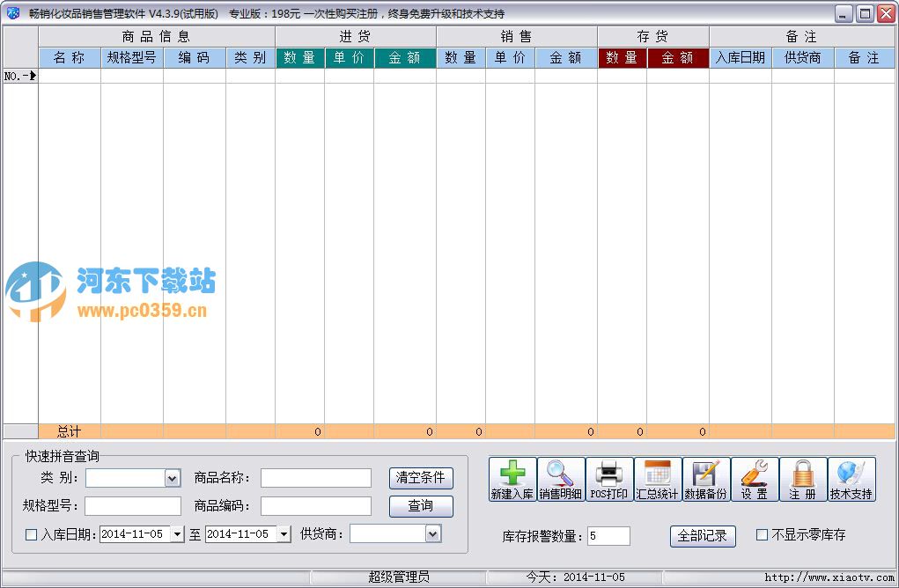Image resolution: width=899 pixels, height=588 pixels.
Task: Click the 注册 registration lock icon
Action: click(x=802, y=479)
